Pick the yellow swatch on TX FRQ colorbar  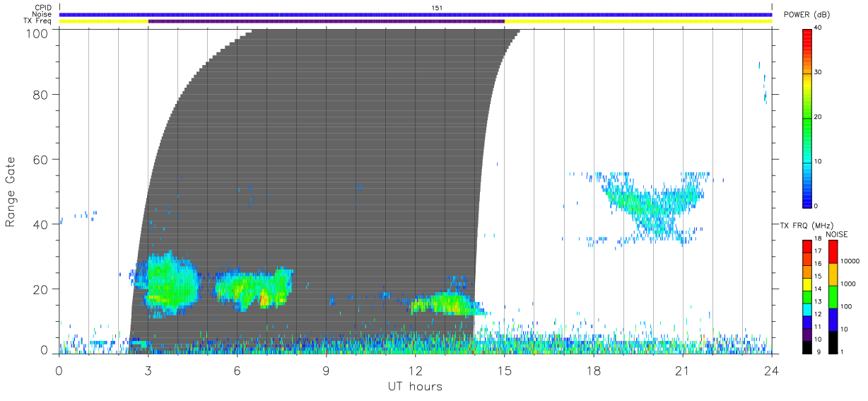807,284
